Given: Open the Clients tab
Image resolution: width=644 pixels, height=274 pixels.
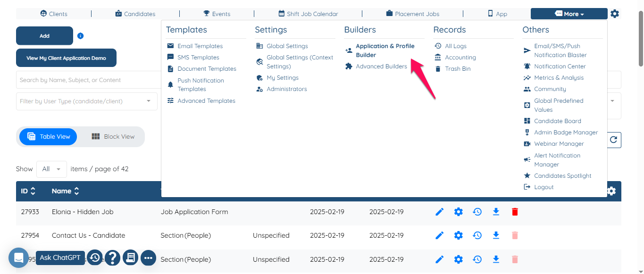Looking at the screenshot, I should [54, 14].
